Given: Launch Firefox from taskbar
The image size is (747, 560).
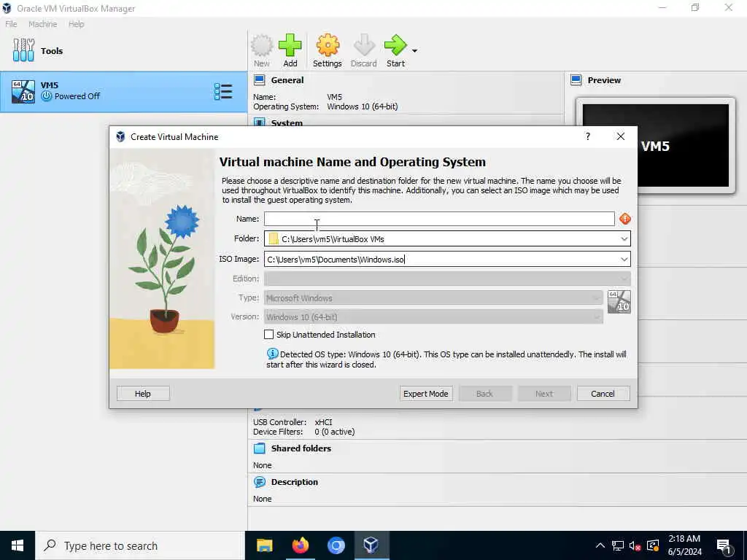Looking at the screenshot, I should [x=300, y=545].
